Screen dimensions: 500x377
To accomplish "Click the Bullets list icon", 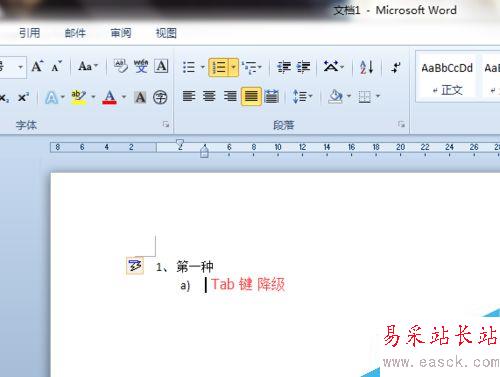I will 189,67.
